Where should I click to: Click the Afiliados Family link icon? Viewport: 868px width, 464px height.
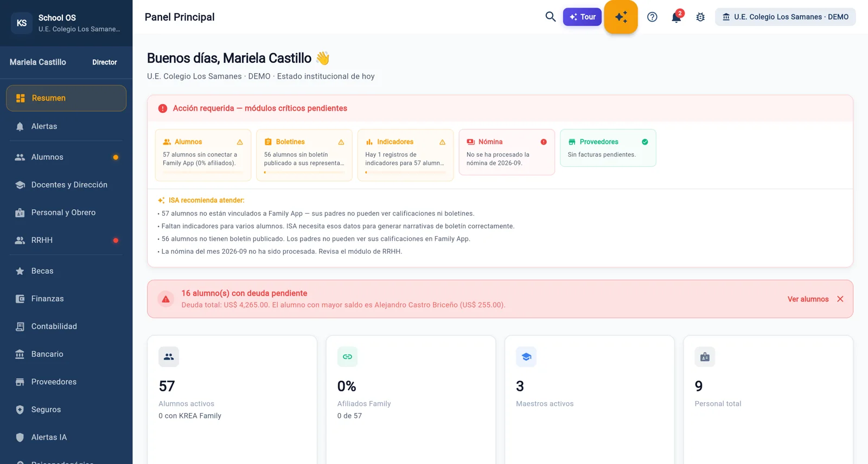click(347, 357)
